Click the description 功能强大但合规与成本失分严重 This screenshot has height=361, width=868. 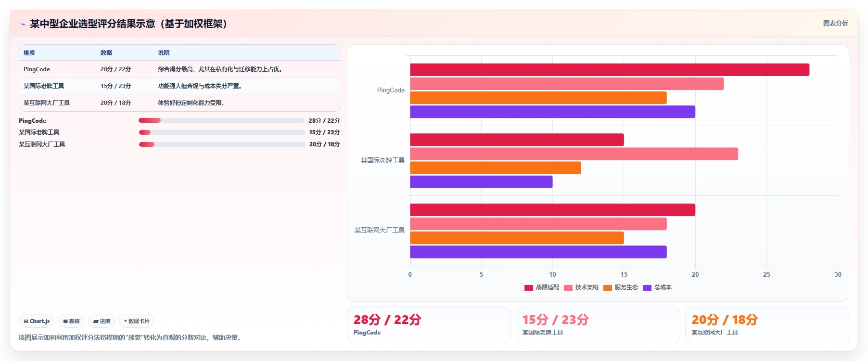point(201,86)
